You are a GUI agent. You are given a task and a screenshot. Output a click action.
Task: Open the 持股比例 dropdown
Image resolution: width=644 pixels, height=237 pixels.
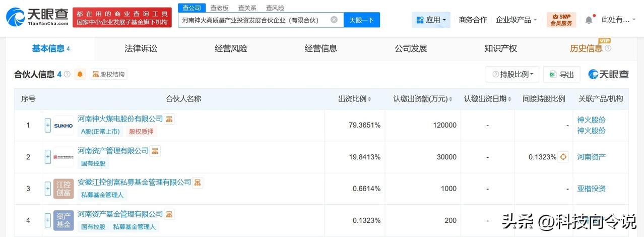[512, 74]
